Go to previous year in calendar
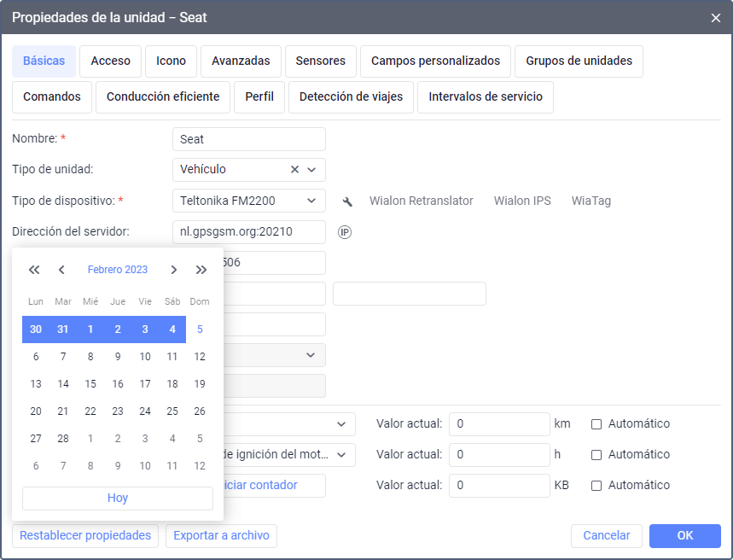The width and height of the screenshot is (733, 560). (x=34, y=270)
